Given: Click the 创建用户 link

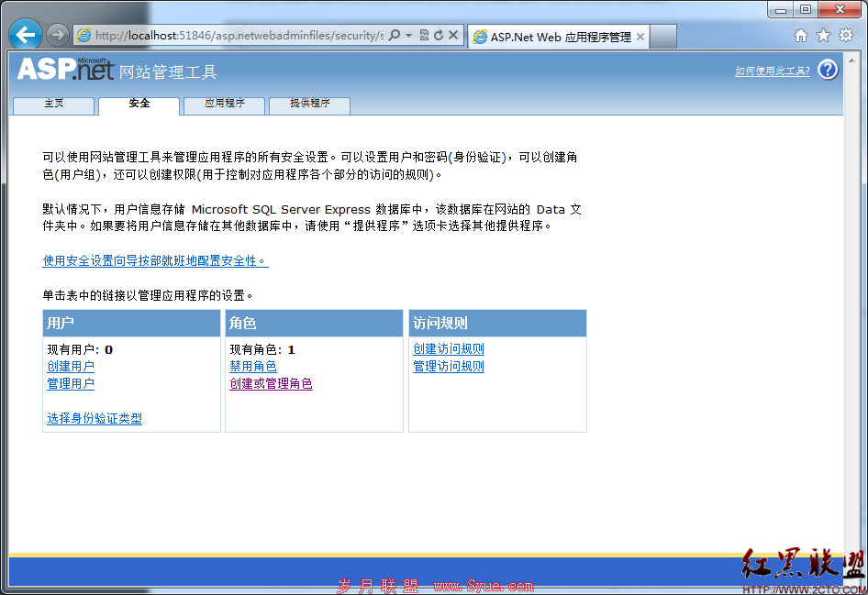Looking at the screenshot, I should click(71, 366).
